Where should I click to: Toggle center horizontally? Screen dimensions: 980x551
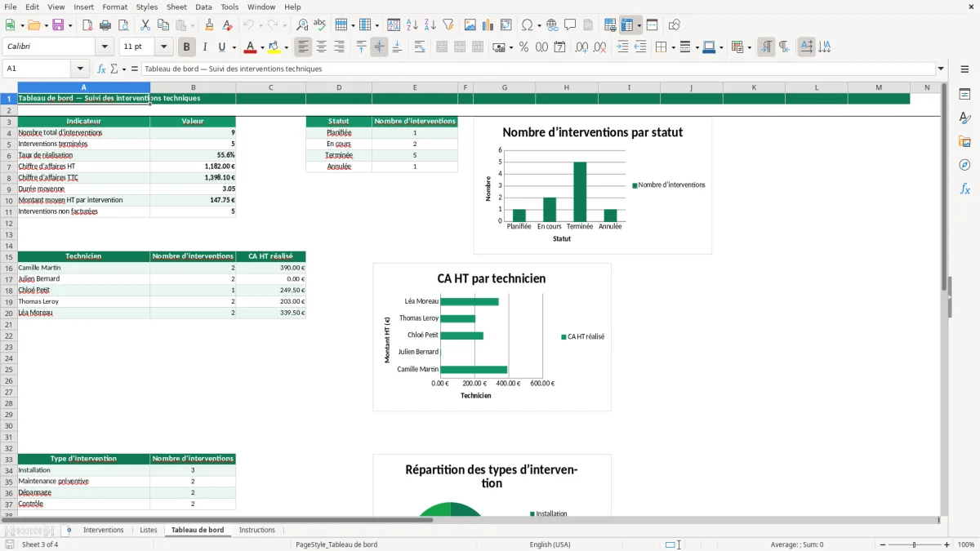click(x=322, y=47)
